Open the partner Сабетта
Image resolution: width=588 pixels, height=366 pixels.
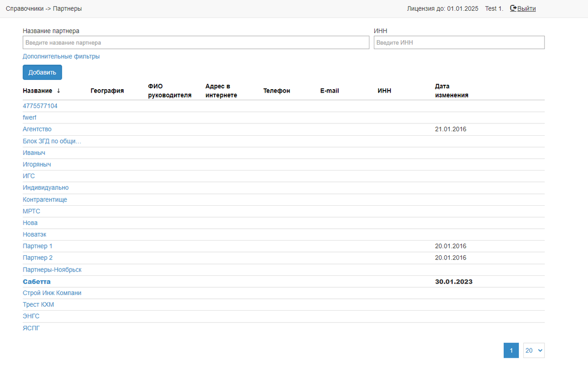[x=37, y=282]
